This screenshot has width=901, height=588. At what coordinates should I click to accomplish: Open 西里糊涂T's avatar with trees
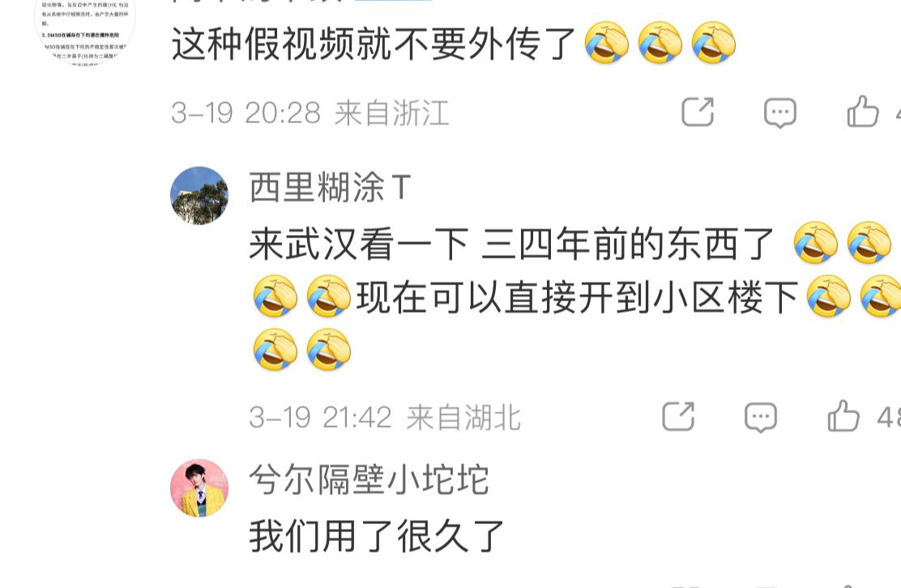point(199,195)
